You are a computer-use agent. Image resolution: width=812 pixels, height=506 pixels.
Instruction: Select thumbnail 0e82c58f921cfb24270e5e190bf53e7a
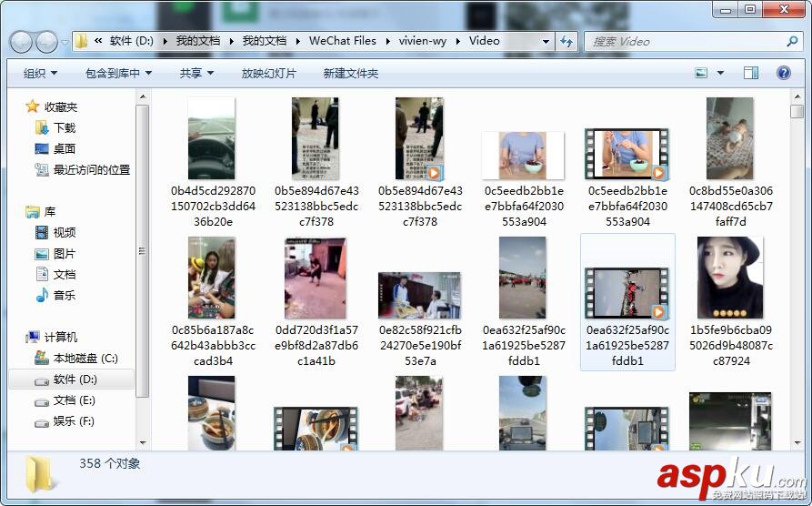coord(419,295)
